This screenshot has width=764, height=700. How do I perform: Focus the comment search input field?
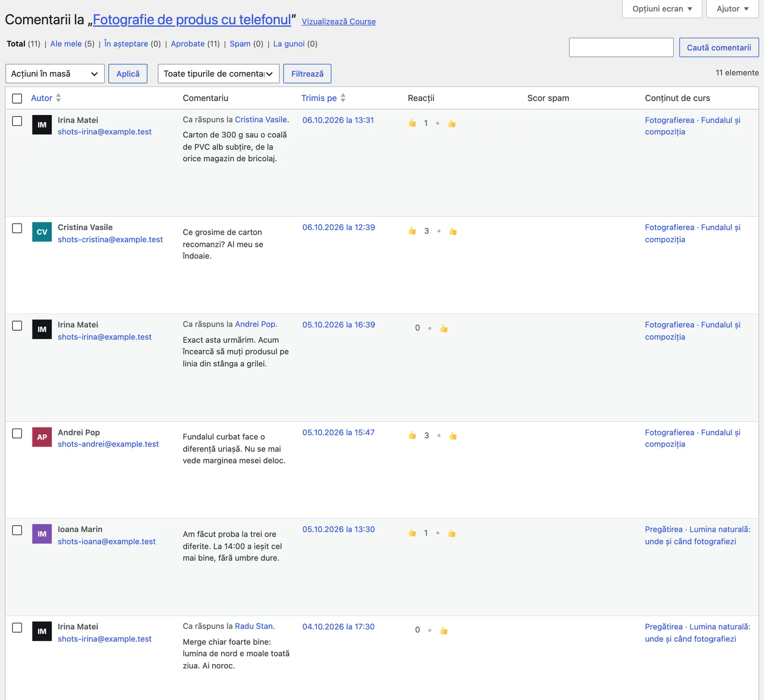pyautogui.click(x=621, y=47)
